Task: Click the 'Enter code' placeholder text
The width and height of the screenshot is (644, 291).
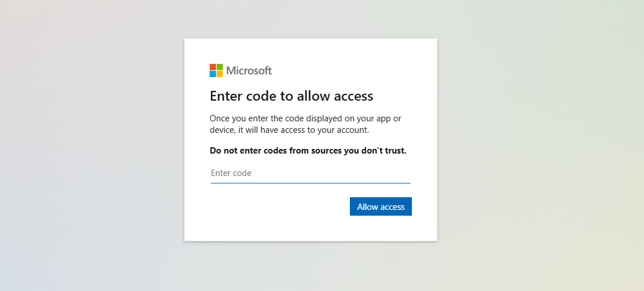Action: tap(231, 173)
